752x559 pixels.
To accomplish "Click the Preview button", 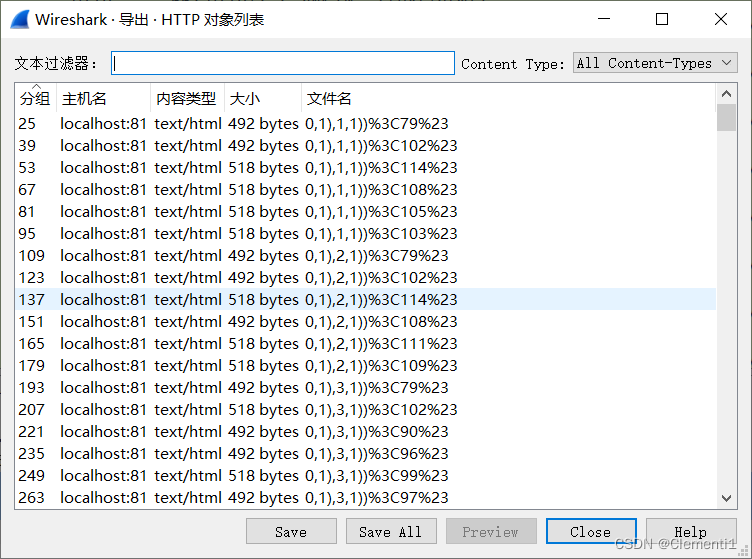I will click(x=491, y=531).
